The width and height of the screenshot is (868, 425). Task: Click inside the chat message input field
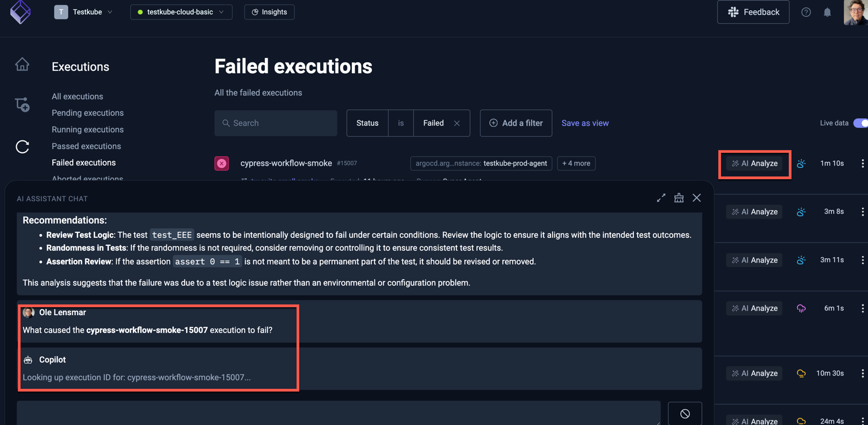tap(339, 413)
